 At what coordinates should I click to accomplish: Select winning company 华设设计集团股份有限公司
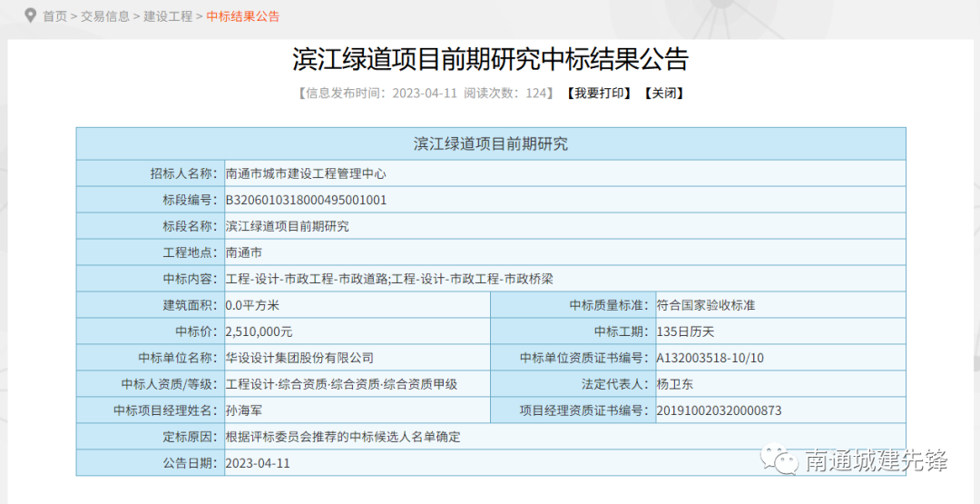click(x=299, y=358)
